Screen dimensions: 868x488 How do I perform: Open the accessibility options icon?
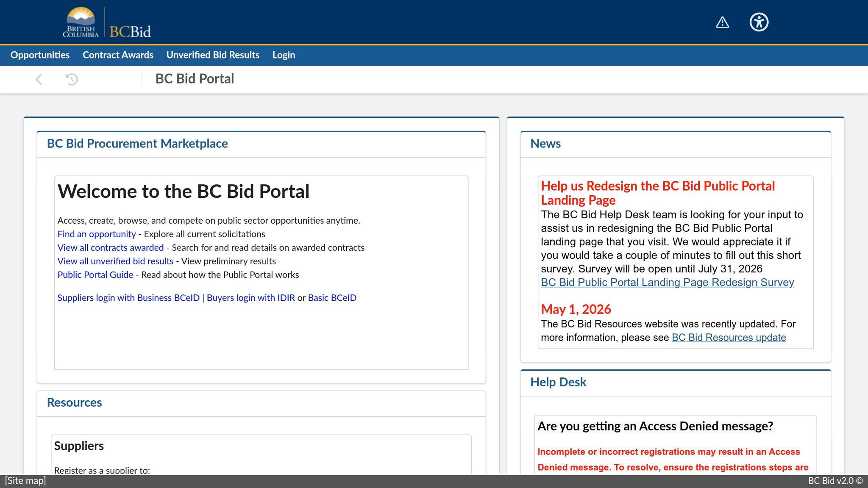coord(759,22)
